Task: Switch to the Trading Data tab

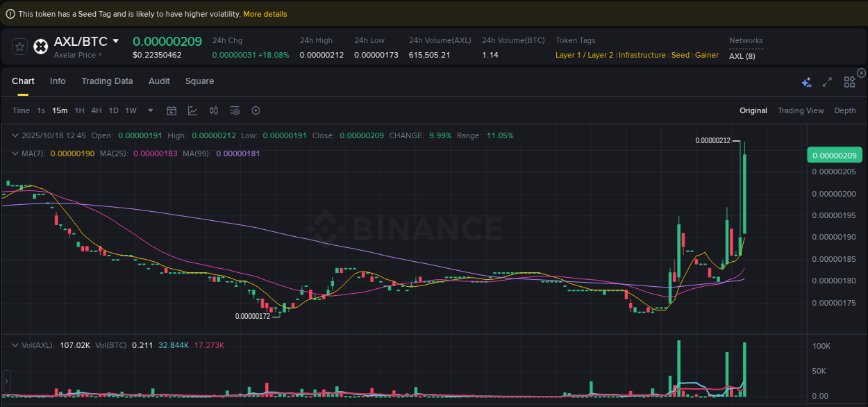Action: click(107, 81)
